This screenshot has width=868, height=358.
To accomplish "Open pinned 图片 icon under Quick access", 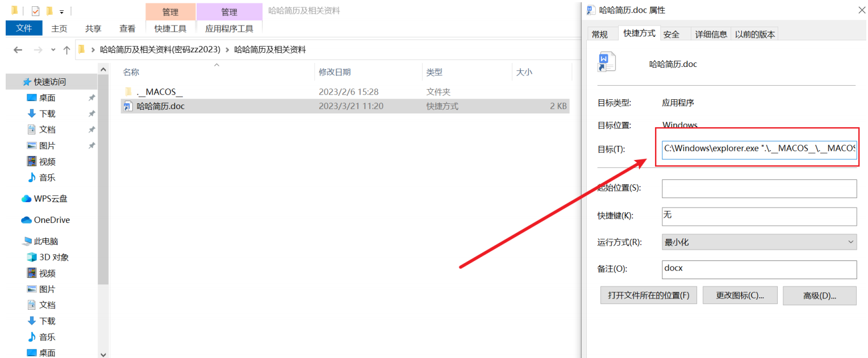I will (32, 145).
